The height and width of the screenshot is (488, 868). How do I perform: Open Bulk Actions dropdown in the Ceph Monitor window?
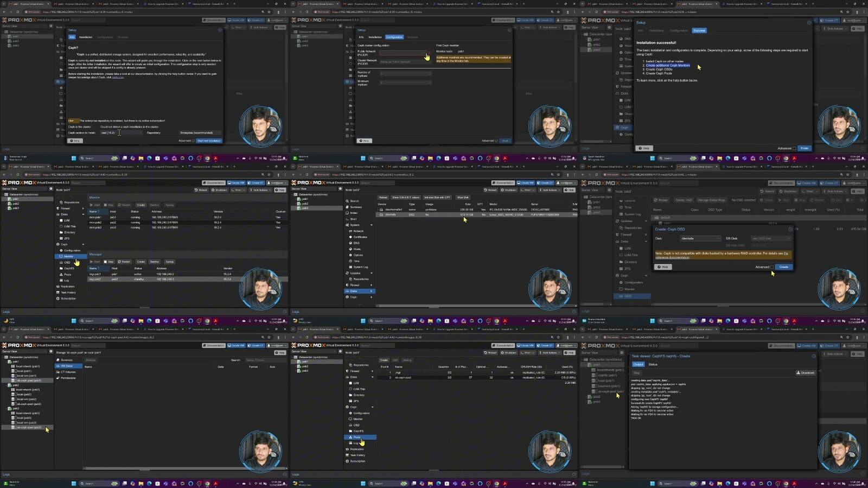pos(259,190)
